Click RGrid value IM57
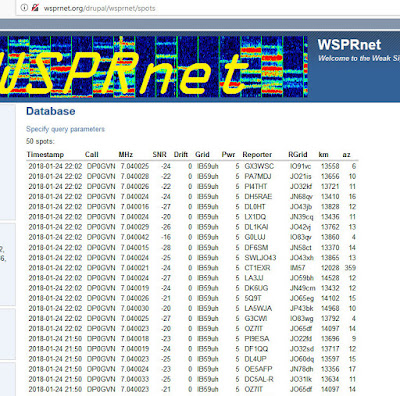 (298, 268)
